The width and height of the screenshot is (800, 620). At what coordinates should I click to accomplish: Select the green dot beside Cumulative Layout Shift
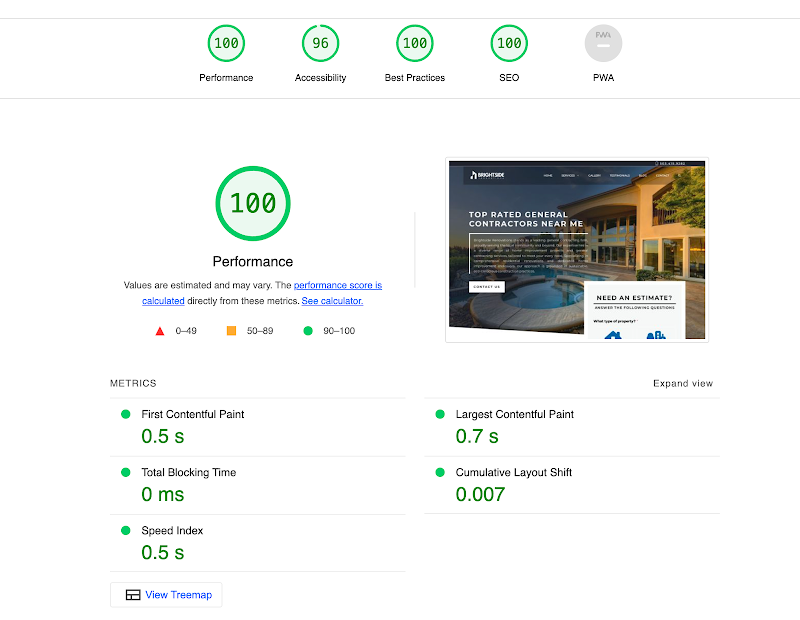coord(438,472)
